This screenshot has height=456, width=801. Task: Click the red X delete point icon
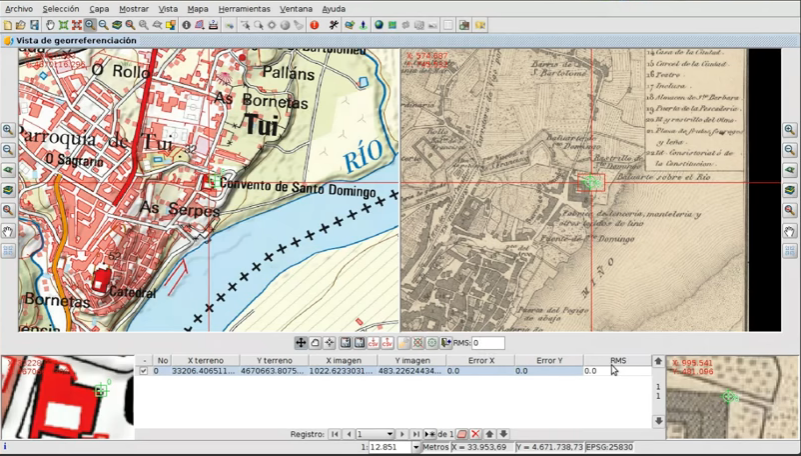tap(475, 434)
